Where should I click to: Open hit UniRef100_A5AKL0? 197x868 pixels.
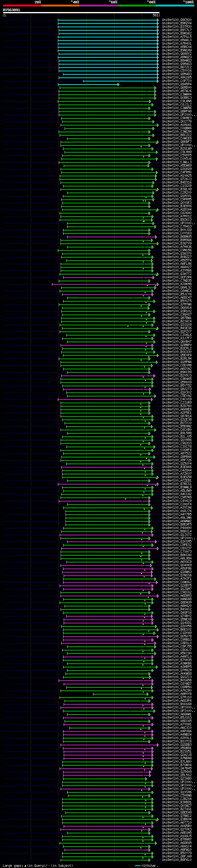pyautogui.click(x=177, y=40)
